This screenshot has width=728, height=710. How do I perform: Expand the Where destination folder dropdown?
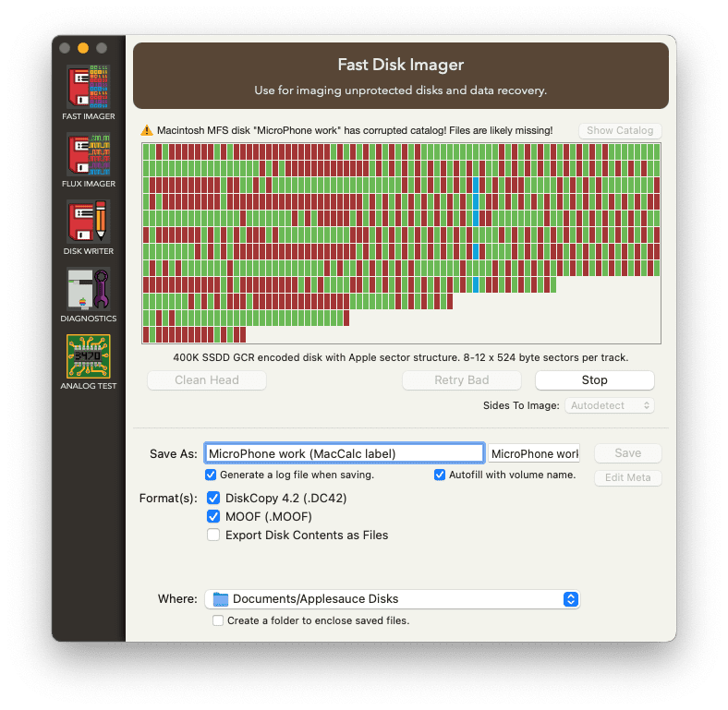tap(570, 599)
